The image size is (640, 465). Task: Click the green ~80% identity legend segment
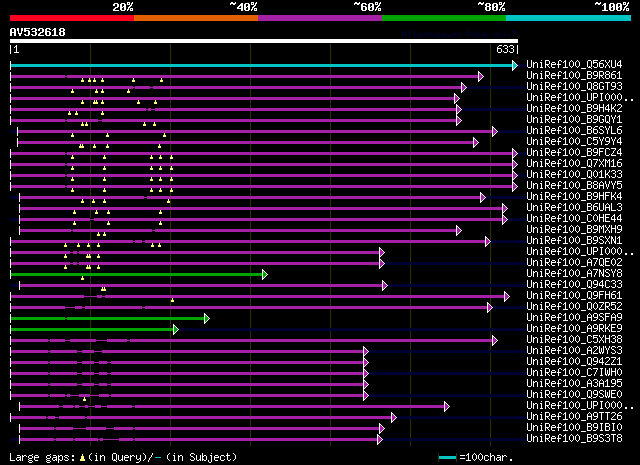tap(444, 18)
